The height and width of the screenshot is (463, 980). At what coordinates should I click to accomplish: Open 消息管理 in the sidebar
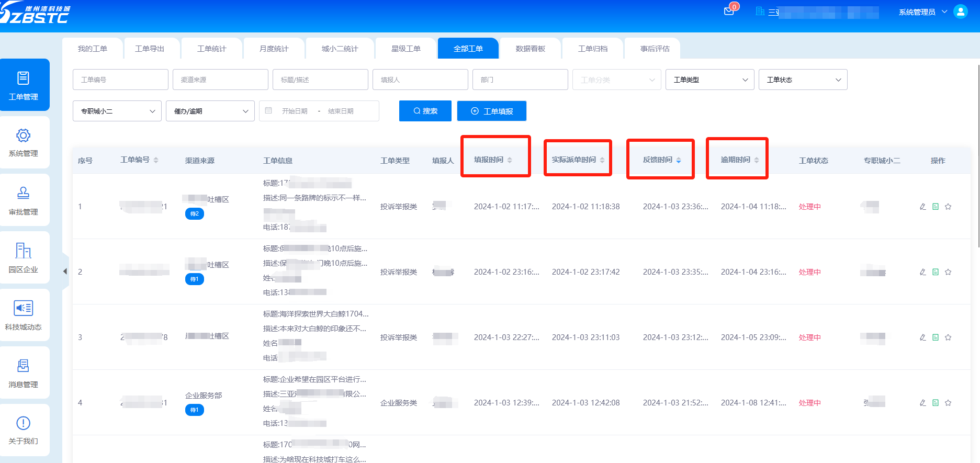coord(24,372)
